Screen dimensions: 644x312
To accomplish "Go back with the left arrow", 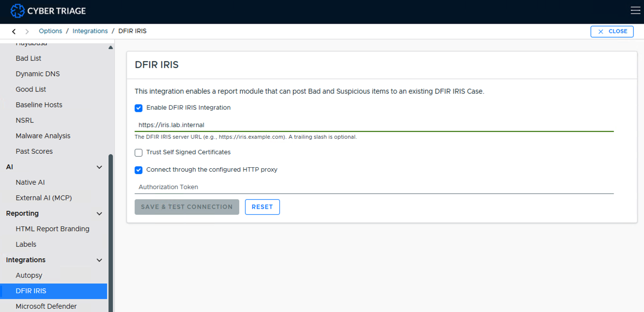I will (14, 31).
